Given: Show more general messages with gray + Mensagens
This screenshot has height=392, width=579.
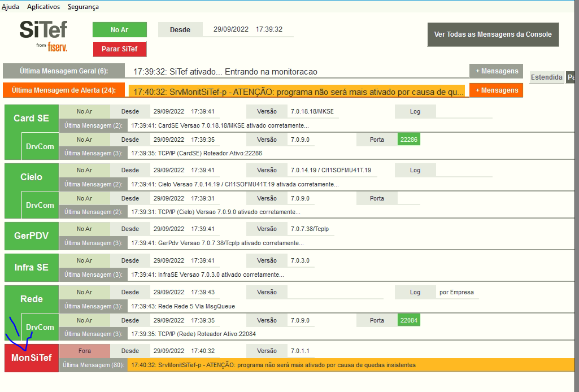Looking at the screenshot, I should [497, 71].
